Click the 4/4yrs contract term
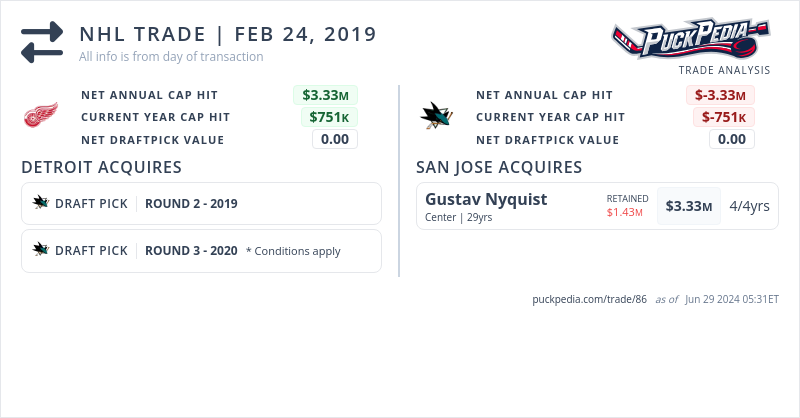 point(749,206)
